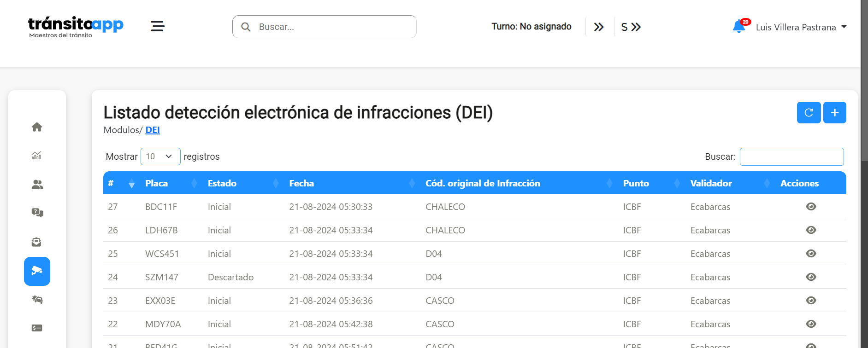Open the Mostrar registros count dropdown
Screen dimensions: 868x348
(x=160, y=157)
